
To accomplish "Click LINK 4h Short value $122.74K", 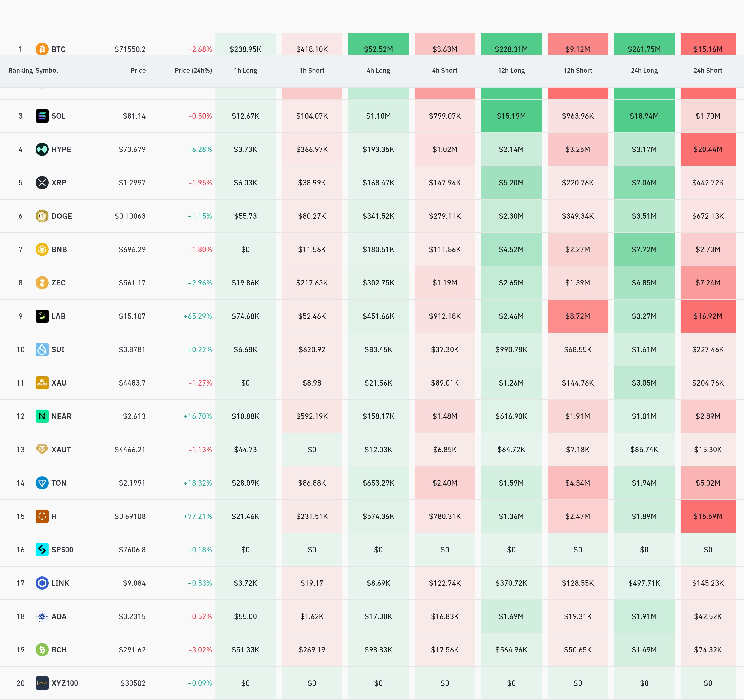I will coord(444,583).
